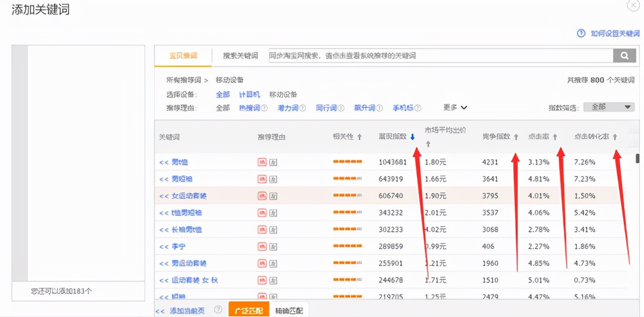Click the question mark icon next to 热搜词
The width and height of the screenshot is (644, 317).
pyautogui.click(x=264, y=107)
